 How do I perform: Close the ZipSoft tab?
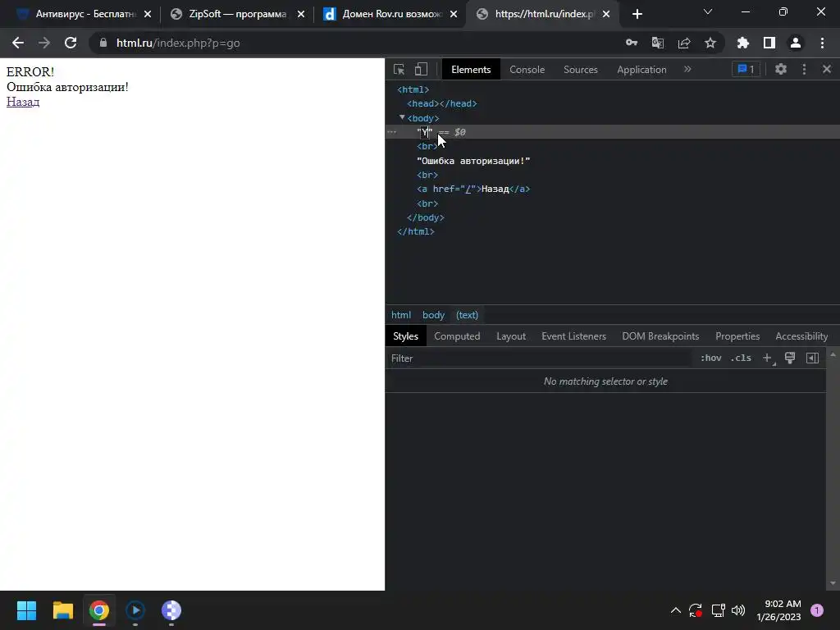coord(301,15)
